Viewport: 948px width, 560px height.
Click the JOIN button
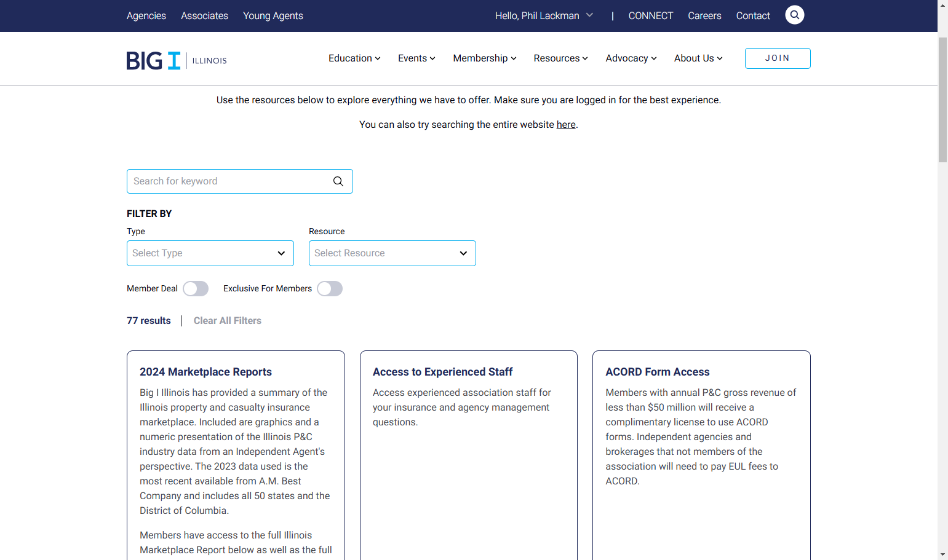pos(778,58)
